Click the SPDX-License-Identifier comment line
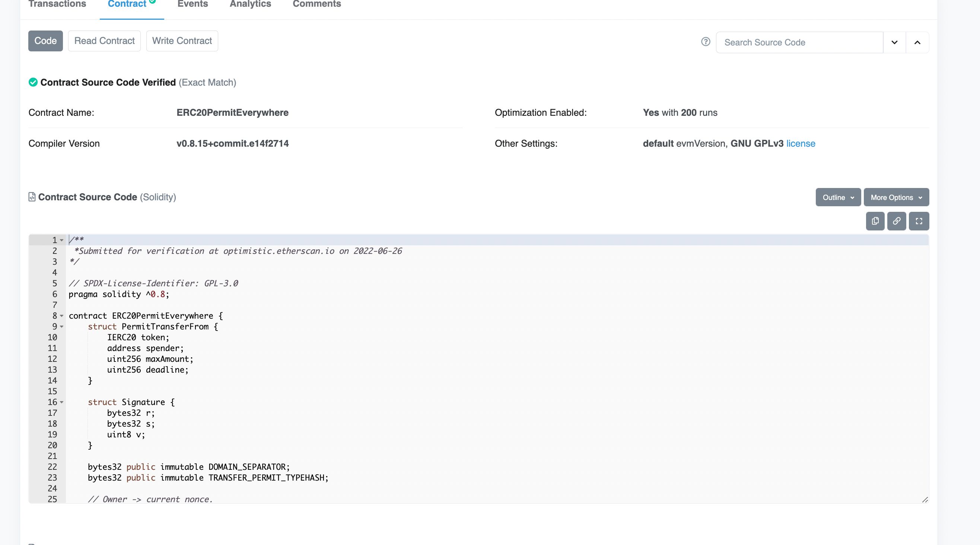The height and width of the screenshot is (545, 980). pos(153,283)
